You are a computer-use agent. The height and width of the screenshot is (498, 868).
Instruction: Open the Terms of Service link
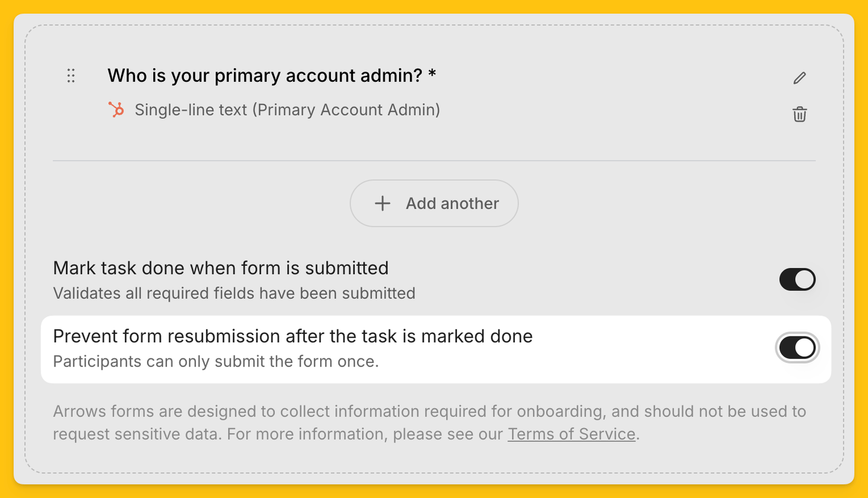(x=571, y=434)
